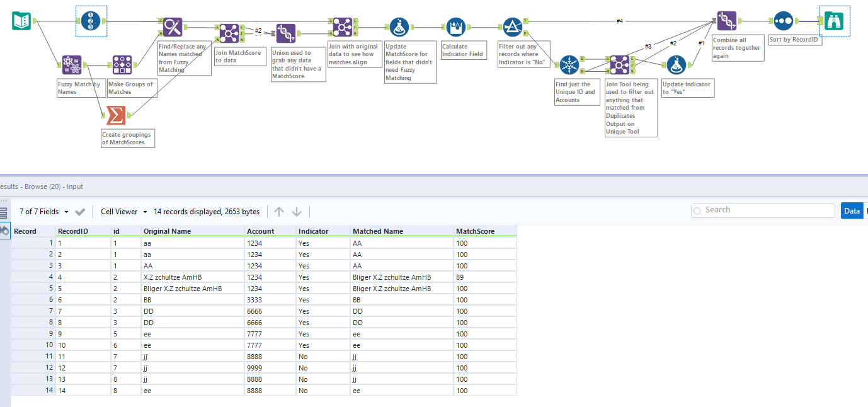
Task: Select the Update MatchScore formula tool
Action: (398, 27)
